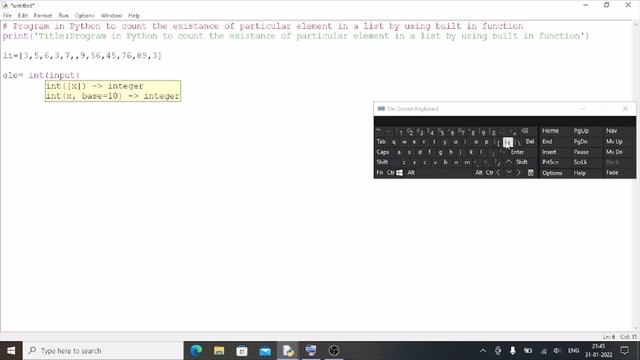Toggle right Ctrl key on keyboard

(489, 173)
